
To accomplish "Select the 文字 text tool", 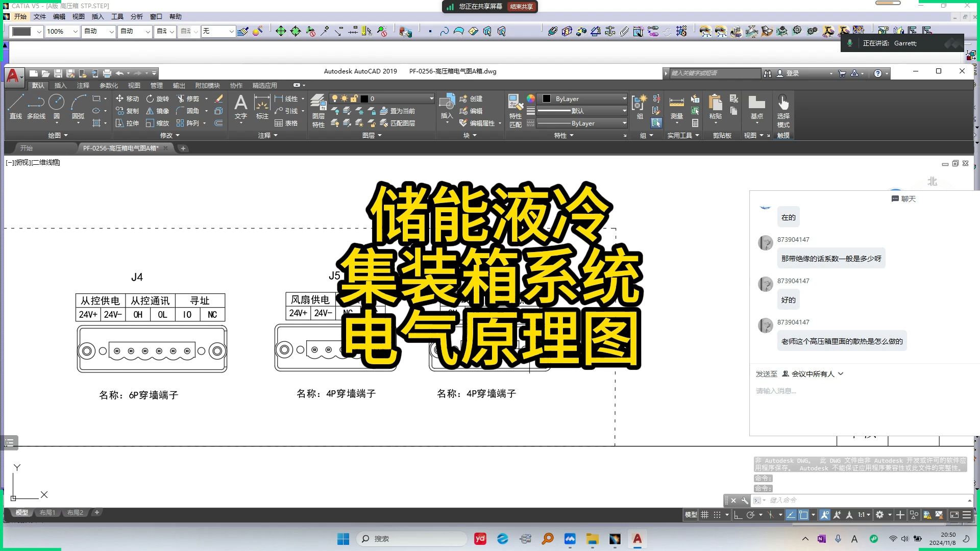I will [x=240, y=106].
